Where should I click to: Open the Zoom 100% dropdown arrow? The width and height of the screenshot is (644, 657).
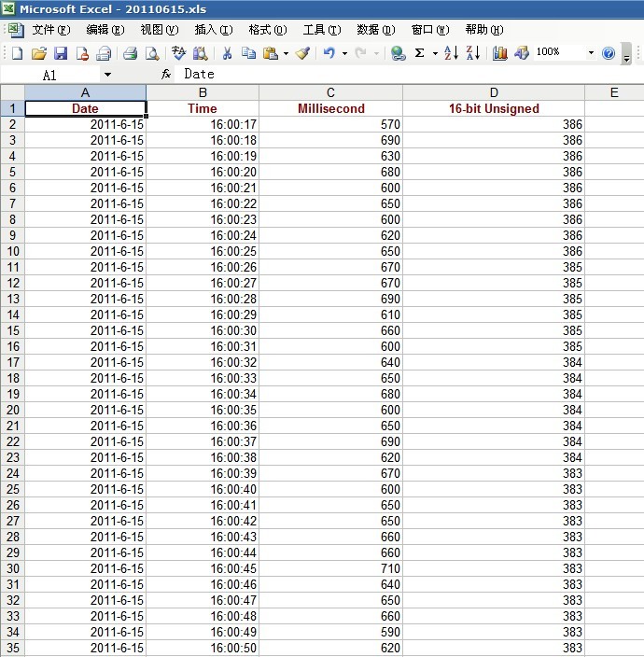click(591, 53)
